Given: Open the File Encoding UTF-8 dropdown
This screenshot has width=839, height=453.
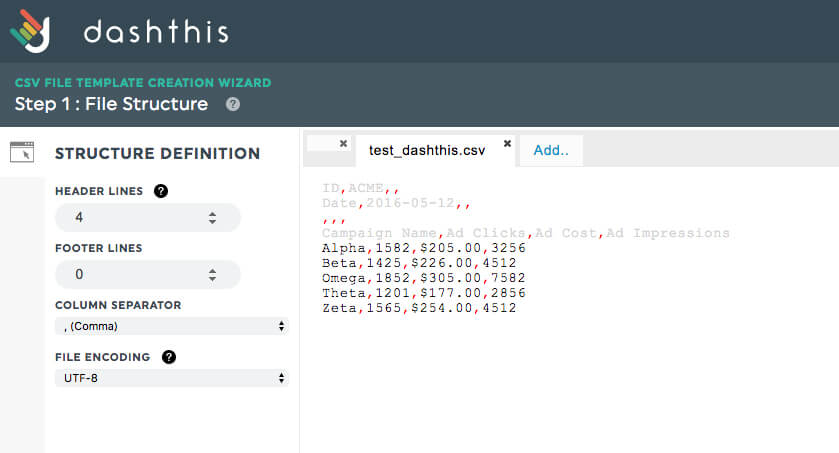Looking at the screenshot, I should 172,378.
